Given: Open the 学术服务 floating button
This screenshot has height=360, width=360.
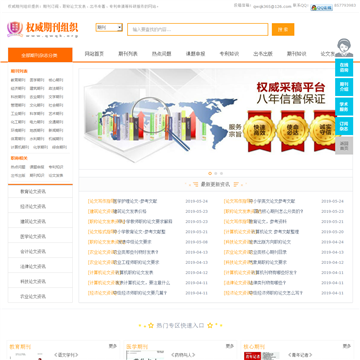Looking at the screenshot, I should [344, 106].
